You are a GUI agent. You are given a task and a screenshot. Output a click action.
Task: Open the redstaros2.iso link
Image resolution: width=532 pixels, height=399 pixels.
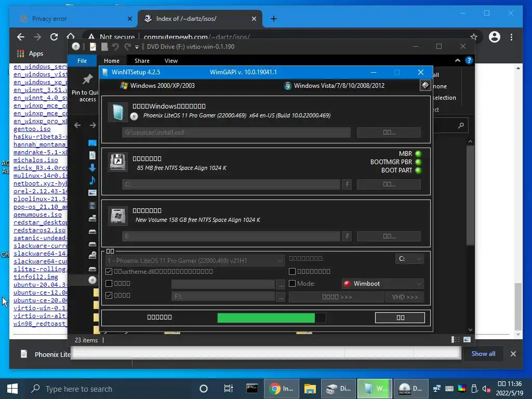coord(39,230)
